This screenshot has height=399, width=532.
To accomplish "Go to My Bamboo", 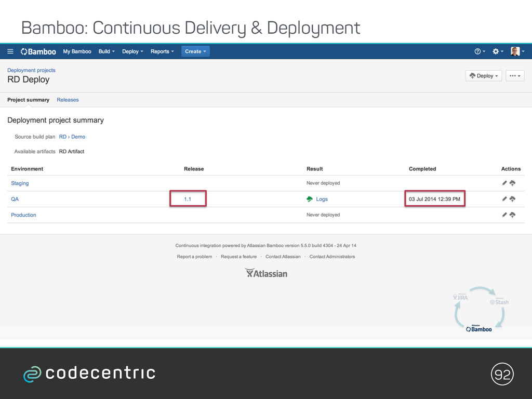I will [x=77, y=51].
